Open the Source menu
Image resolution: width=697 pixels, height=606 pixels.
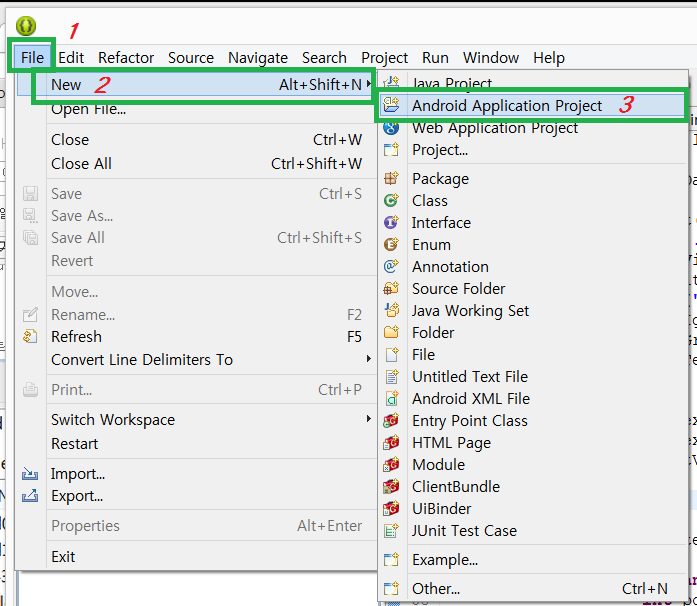coord(191,57)
